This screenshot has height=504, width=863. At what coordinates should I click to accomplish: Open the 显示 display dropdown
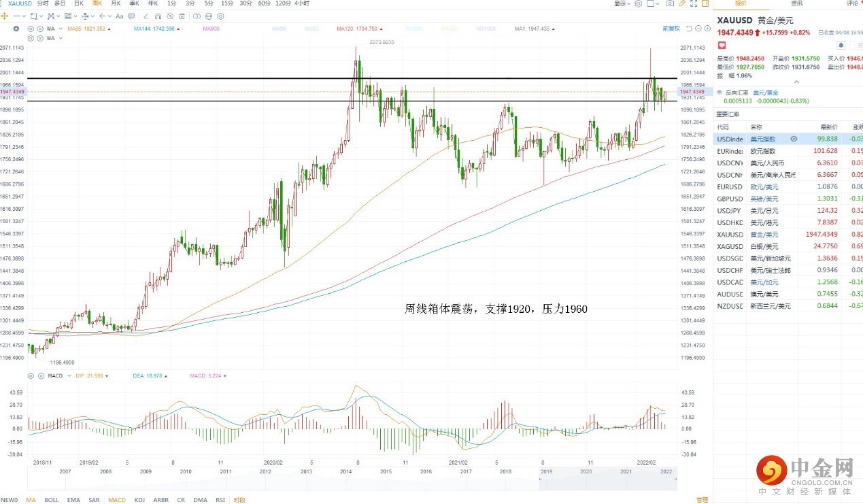pos(622,3)
